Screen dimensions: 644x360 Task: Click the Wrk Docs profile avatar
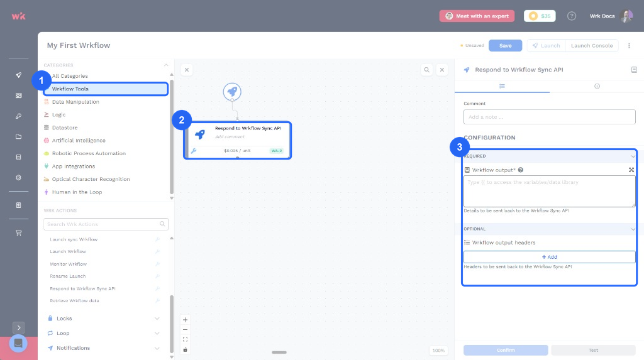click(626, 16)
